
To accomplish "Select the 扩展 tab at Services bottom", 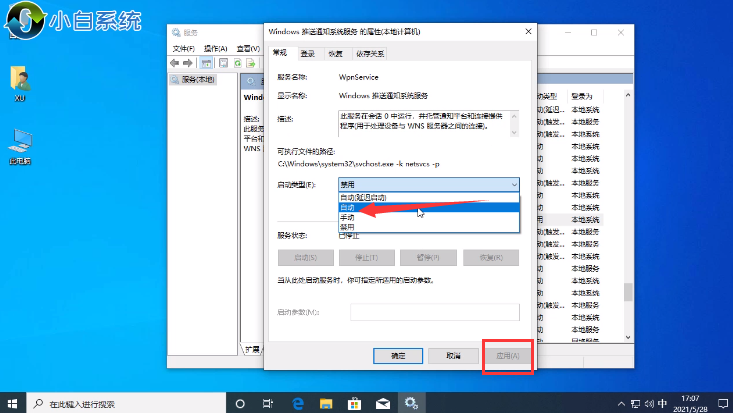I will 252,349.
